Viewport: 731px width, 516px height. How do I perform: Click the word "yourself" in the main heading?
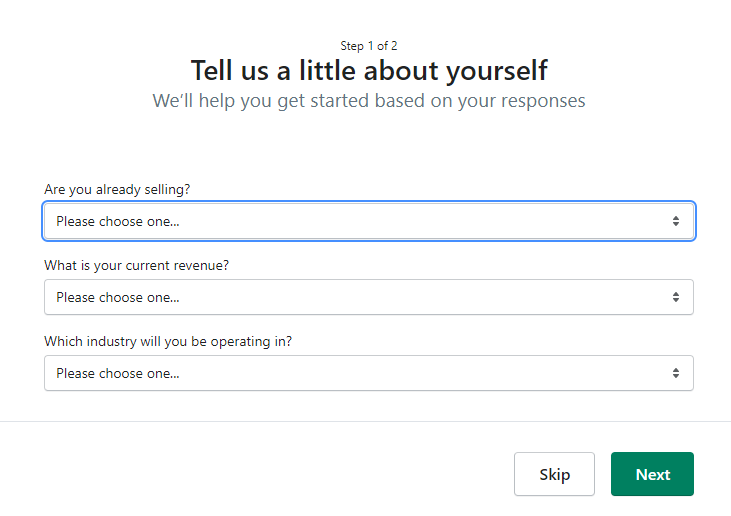pyautogui.click(x=497, y=72)
